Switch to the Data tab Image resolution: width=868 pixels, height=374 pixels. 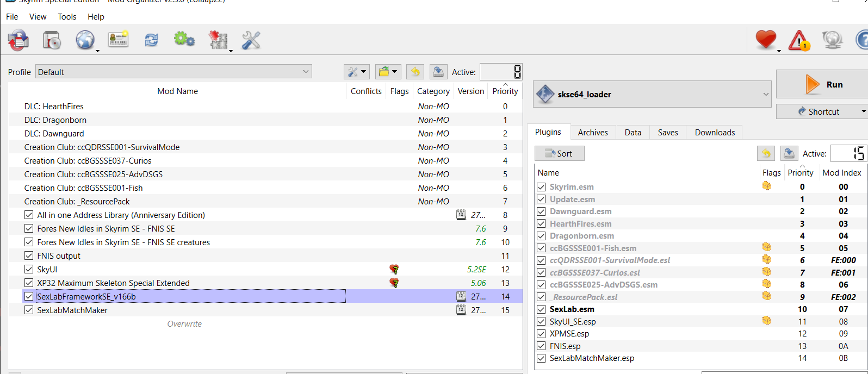(x=633, y=133)
